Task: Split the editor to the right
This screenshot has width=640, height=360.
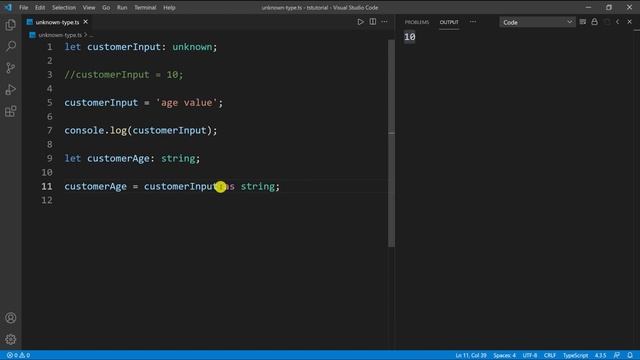Action: click(373, 22)
